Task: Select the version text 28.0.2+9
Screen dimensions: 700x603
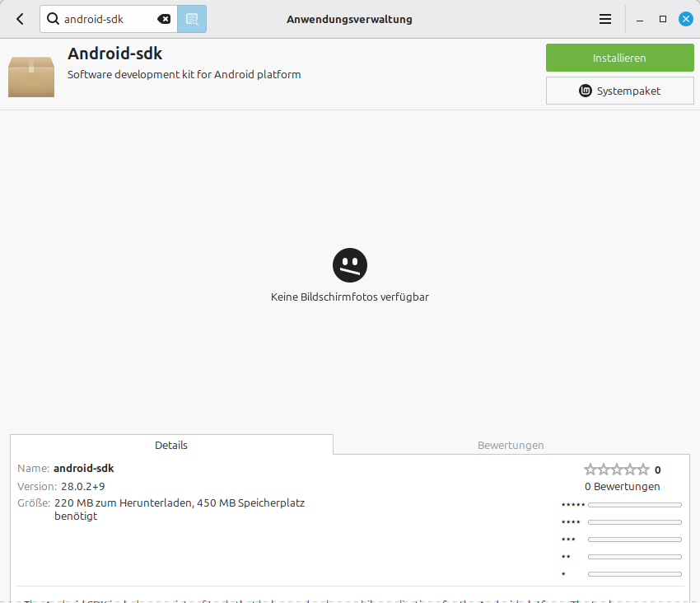Action: pyautogui.click(x=83, y=486)
